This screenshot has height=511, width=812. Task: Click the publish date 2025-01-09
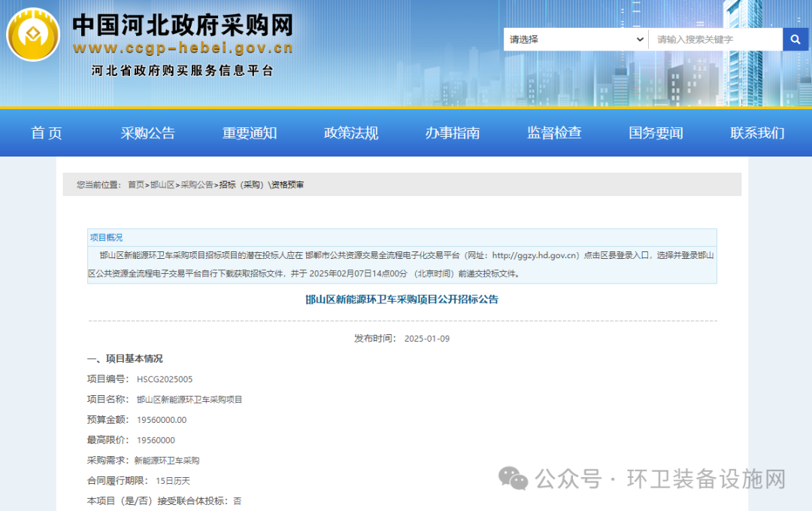[427, 339]
